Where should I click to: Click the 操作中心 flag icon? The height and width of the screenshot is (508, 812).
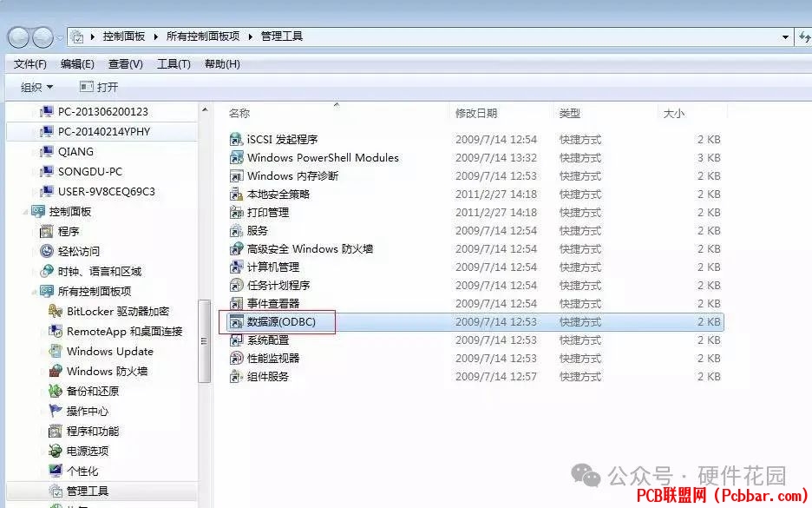[56, 411]
